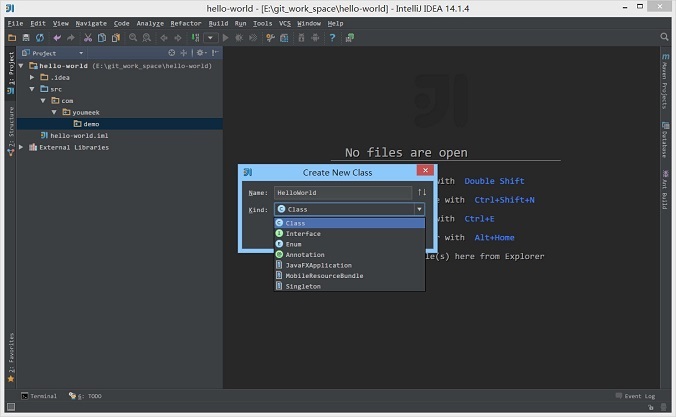The height and width of the screenshot is (417, 676).
Task: Click the Run play icon
Action: [x=225, y=38]
